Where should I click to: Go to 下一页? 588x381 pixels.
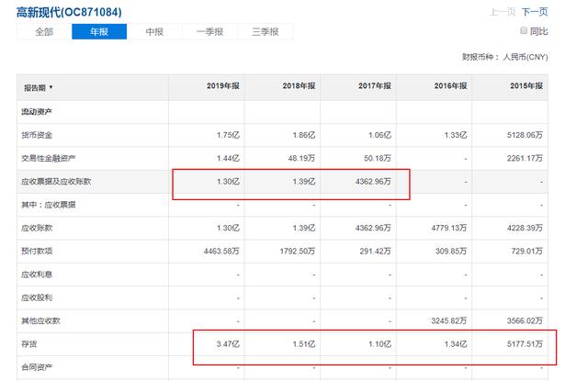pos(535,12)
